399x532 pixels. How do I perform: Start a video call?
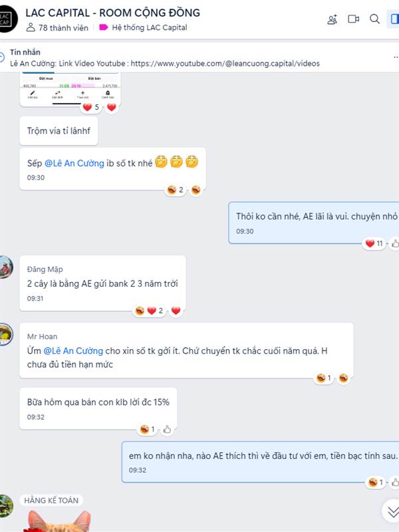[353, 19]
